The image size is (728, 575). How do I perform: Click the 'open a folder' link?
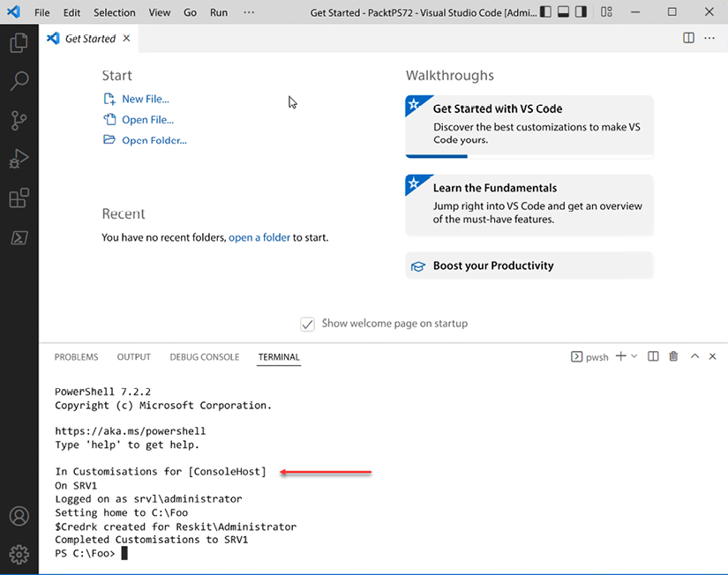pyautogui.click(x=259, y=237)
